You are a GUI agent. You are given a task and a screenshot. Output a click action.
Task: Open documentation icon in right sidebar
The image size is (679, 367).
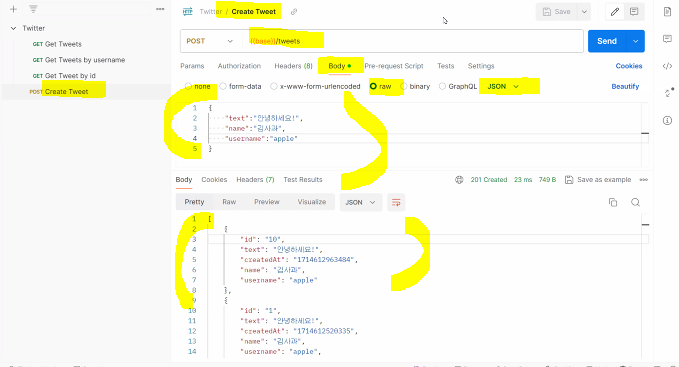pos(667,12)
